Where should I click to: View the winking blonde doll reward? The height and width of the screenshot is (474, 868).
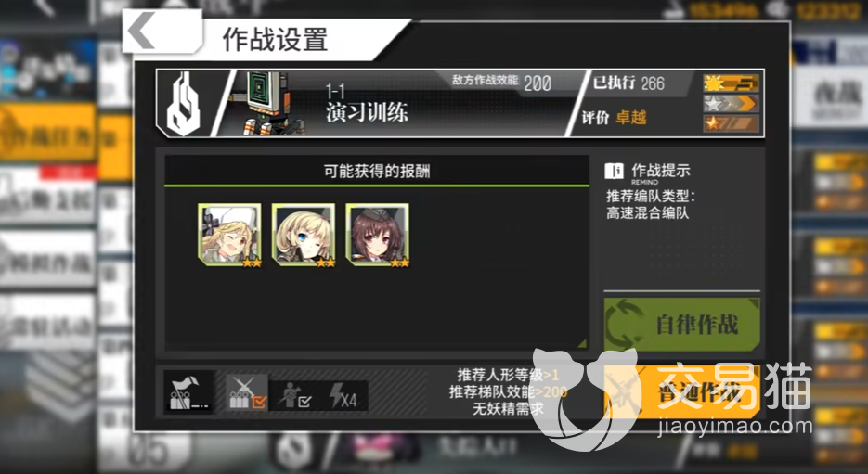coord(304,236)
